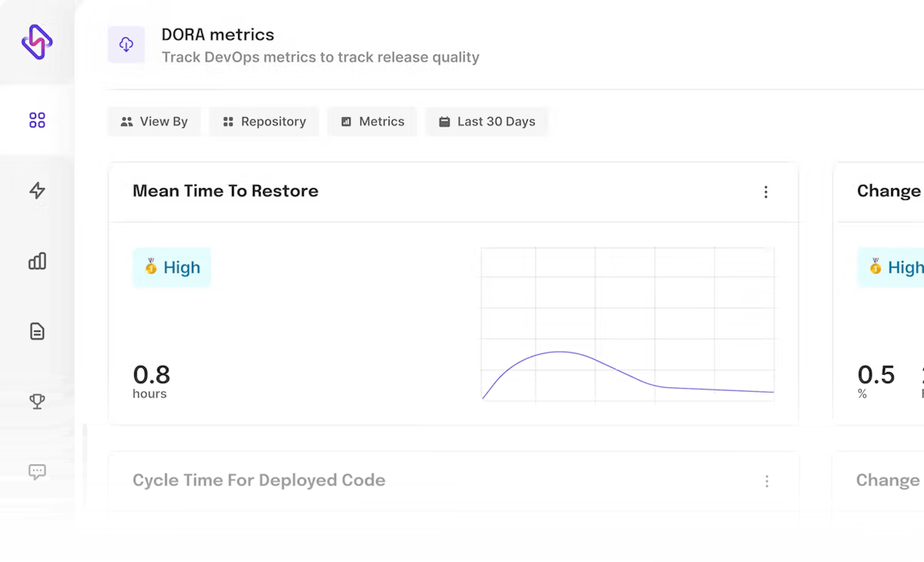Open the Repository filter dropdown

[x=264, y=121]
